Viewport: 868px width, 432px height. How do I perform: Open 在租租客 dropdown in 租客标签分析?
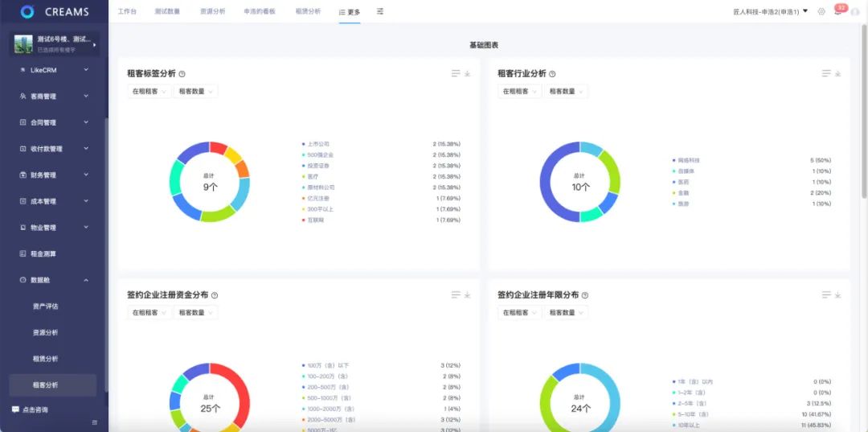point(149,92)
